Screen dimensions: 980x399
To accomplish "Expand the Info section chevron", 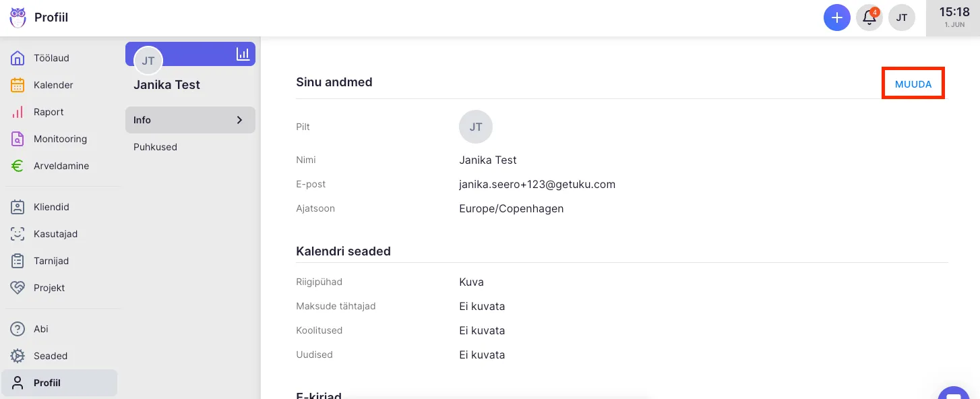I will click(x=239, y=120).
